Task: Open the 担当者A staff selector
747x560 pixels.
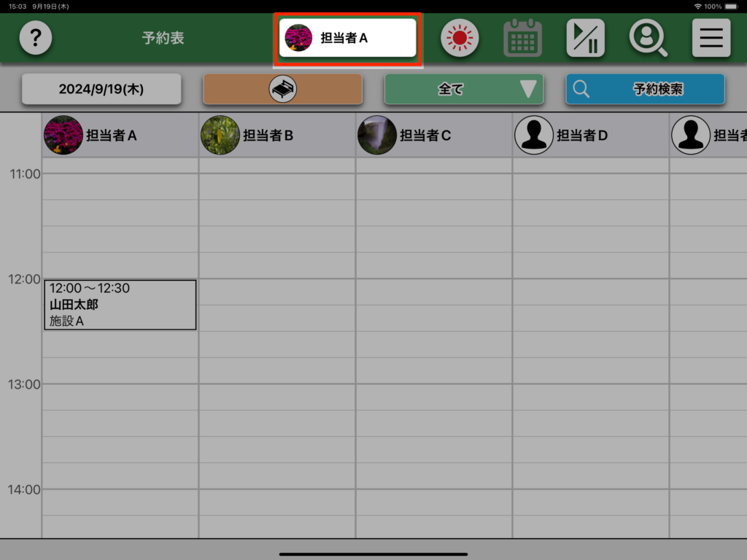Action: point(347,38)
